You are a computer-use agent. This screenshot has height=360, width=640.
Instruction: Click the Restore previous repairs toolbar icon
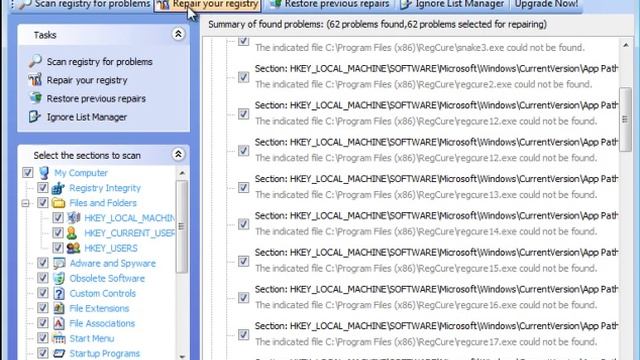point(276,4)
